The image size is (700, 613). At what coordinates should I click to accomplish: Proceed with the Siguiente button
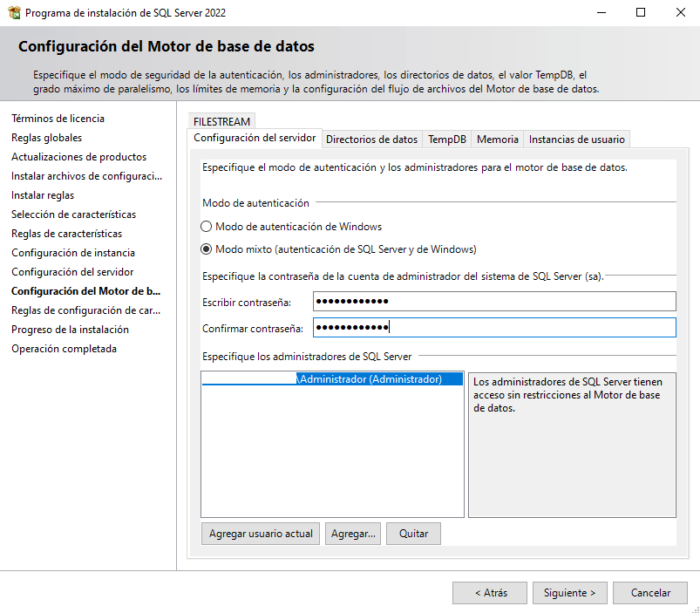pos(569,593)
